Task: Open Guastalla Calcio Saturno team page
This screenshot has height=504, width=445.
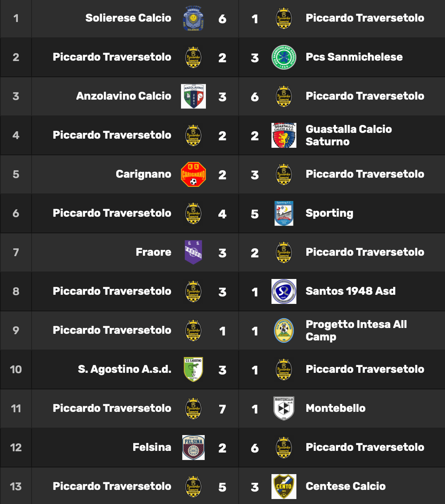Action: [x=349, y=135]
